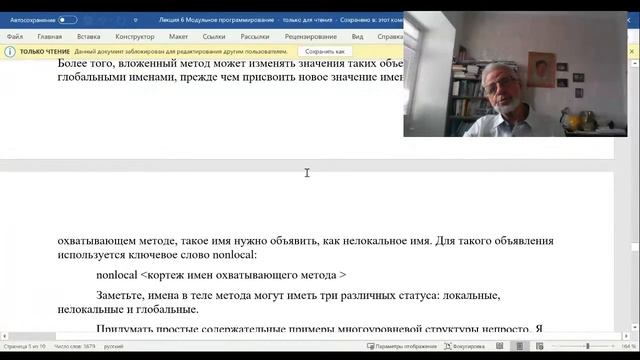Click the русский language indicator
The width and height of the screenshot is (640, 360).
113,347
